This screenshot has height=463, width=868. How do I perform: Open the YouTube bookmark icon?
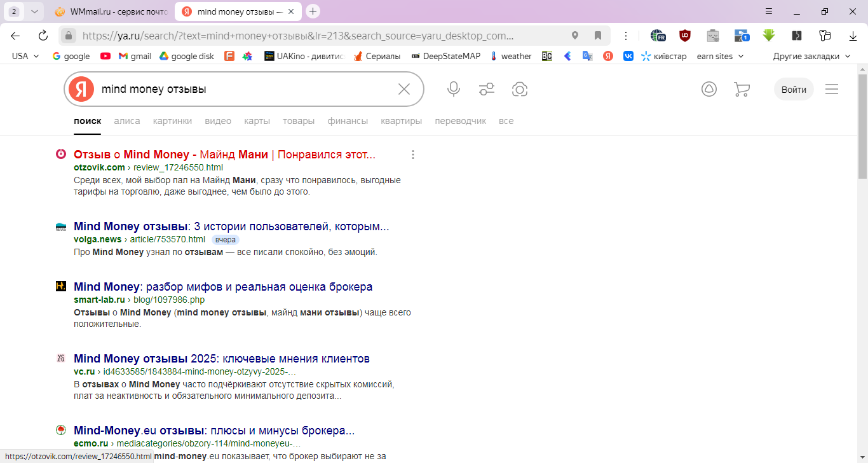tap(105, 56)
